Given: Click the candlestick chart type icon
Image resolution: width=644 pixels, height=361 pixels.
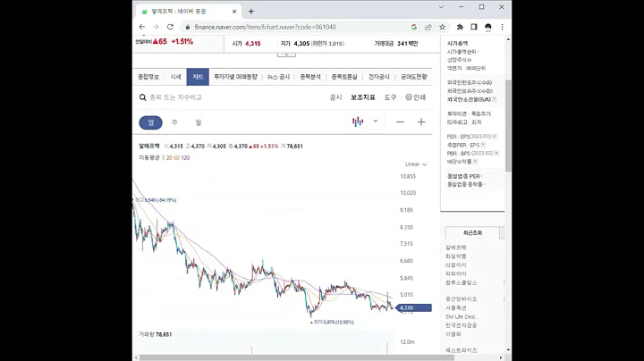Looking at the screenshot, I should pos(358,122).
